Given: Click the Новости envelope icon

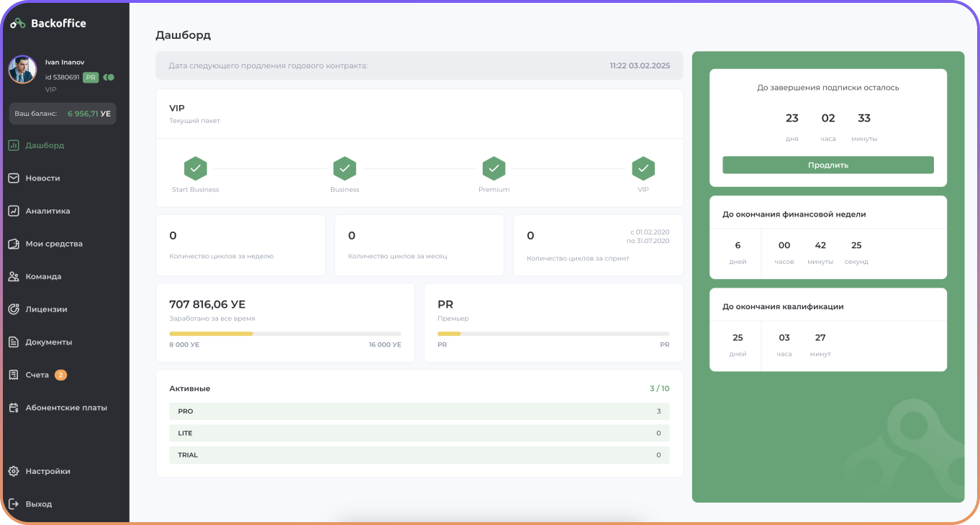Looking at the screenshot, I should [x=14, y=178].
